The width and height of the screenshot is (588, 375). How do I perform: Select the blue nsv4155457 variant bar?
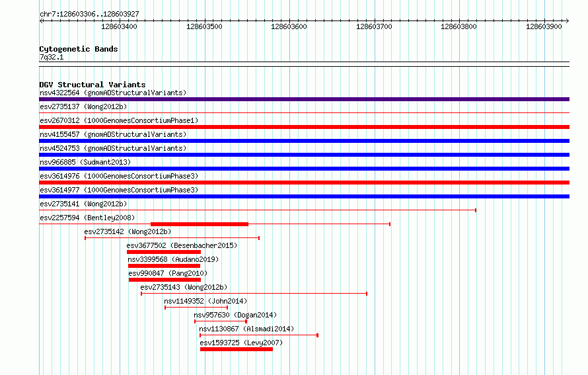click(304, 141)
